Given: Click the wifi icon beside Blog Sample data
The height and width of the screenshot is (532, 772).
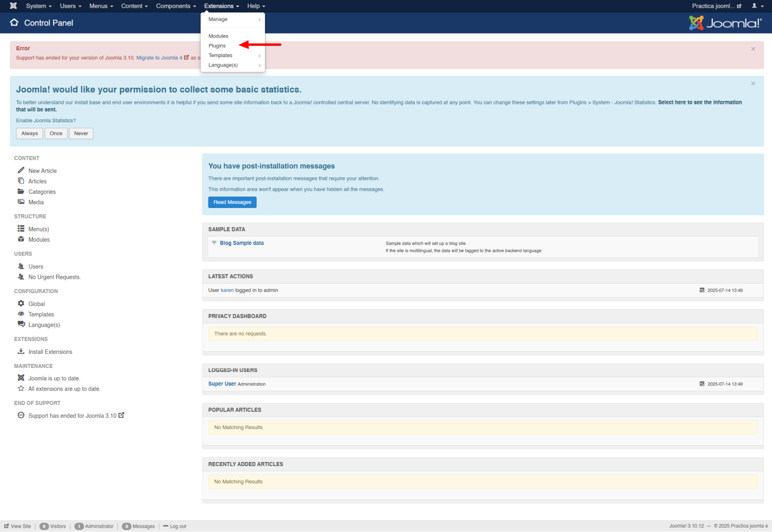Looking at the screenshot, I should (x=214, y=242).
